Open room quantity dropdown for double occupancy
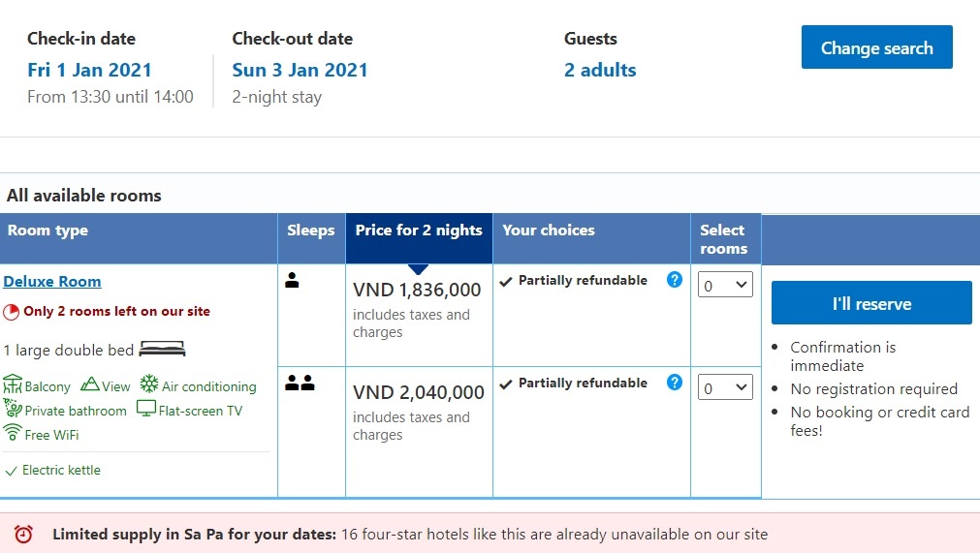980x553 pixels. (725, 388)
